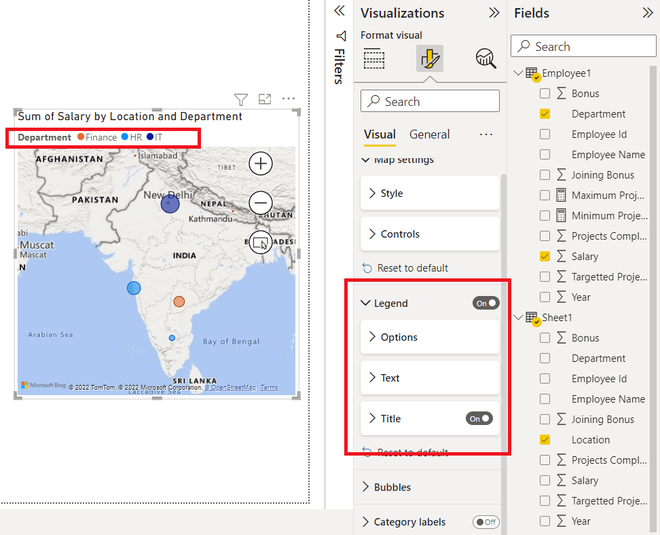Collapse the Legend section
Image resolution: width=660 pixels, height=535 pixels.
coord(366,303)
